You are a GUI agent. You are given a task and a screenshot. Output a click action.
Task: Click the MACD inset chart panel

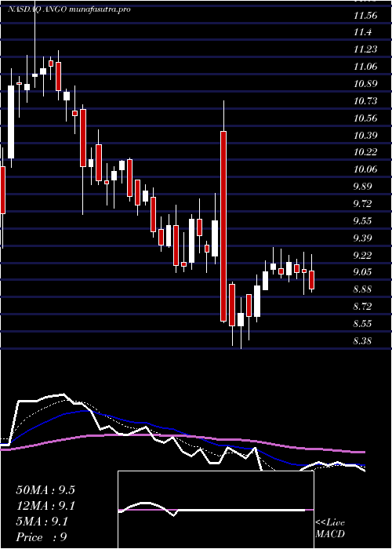coord(216,510)
